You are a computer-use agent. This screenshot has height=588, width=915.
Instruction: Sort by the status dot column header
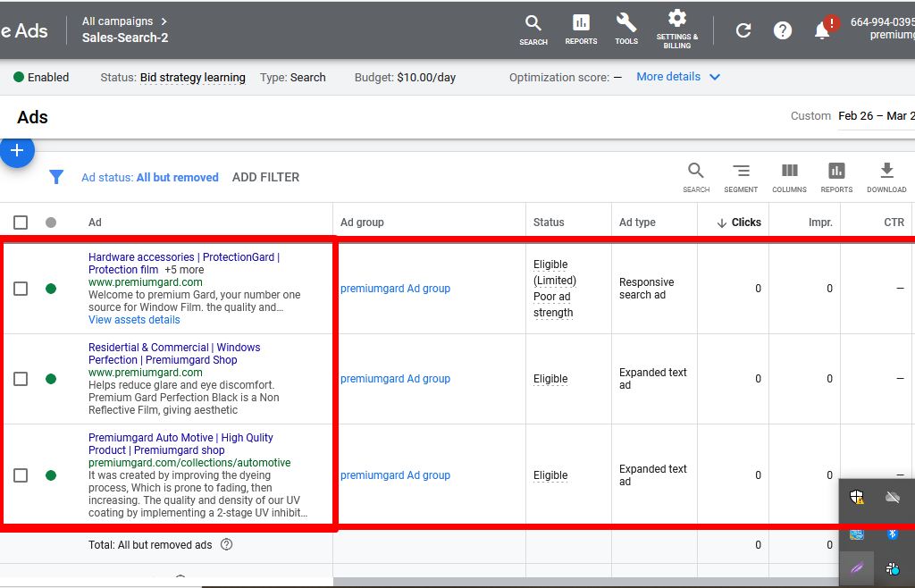51,223
